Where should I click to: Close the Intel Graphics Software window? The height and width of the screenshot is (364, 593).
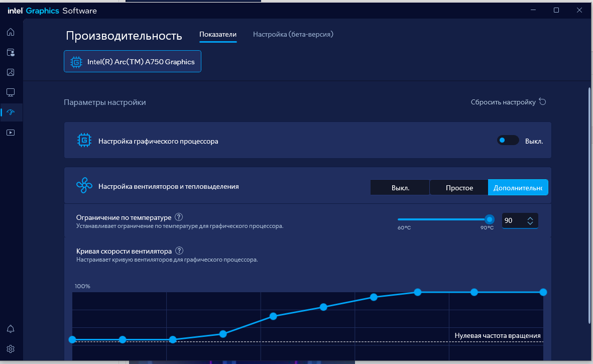(579, 10)
